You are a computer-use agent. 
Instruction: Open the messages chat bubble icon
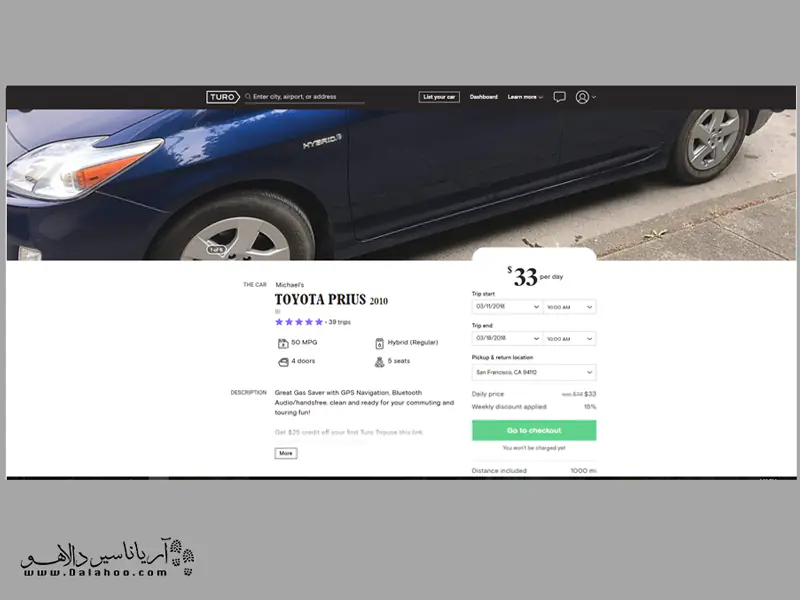click(559, 97)
